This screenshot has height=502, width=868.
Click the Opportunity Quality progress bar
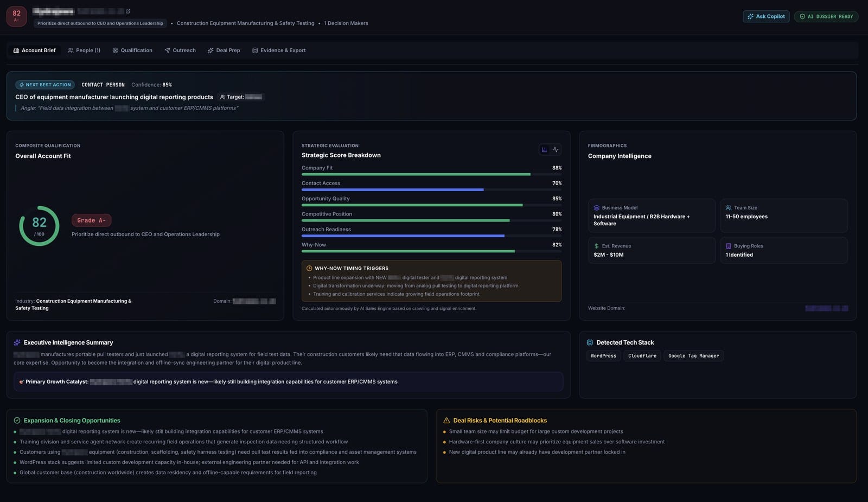point(431,205)
